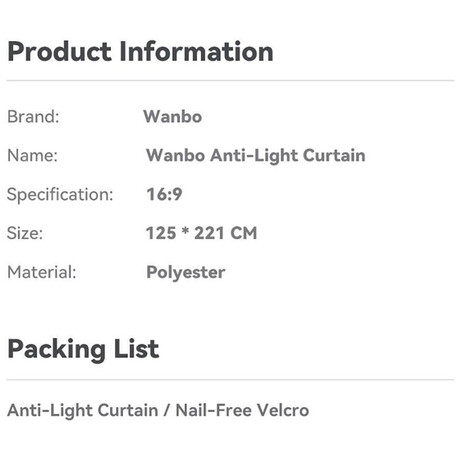Viewport: 460px width, 460px height.
Task: Select Anti-Light Curtain in packing list
Action: [83, 410]
